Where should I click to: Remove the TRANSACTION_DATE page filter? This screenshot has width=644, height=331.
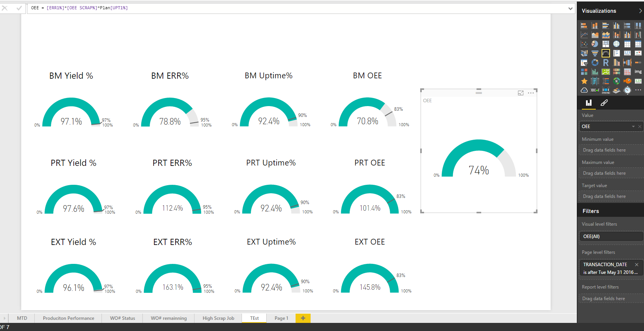[637, 265]
